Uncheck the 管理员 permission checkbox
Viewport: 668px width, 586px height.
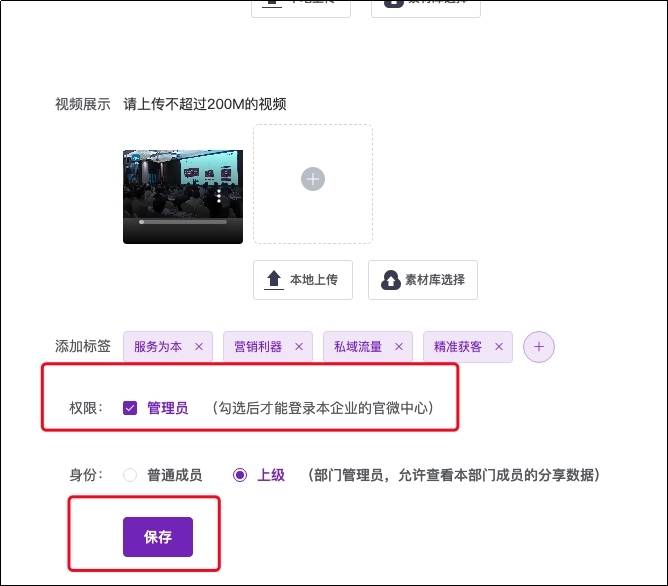130,408
